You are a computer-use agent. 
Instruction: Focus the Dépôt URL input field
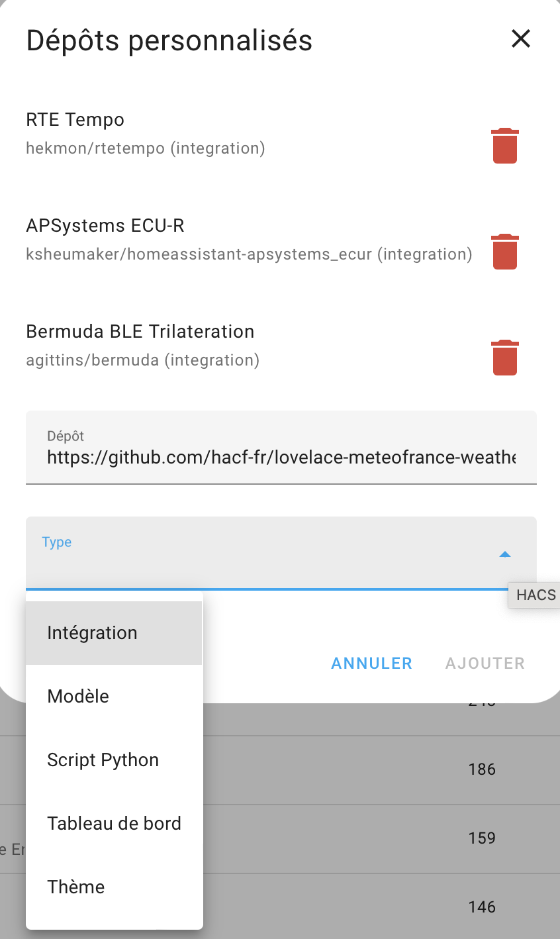[281, 447]
